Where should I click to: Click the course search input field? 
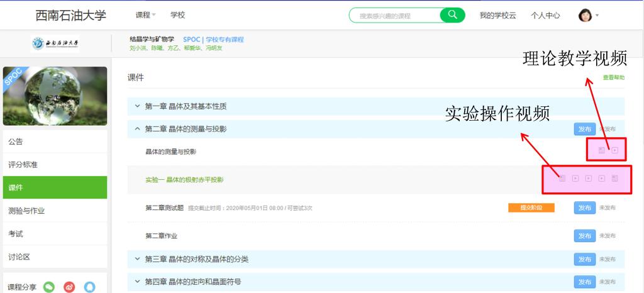pyautogui.click(x=396, y=15)
